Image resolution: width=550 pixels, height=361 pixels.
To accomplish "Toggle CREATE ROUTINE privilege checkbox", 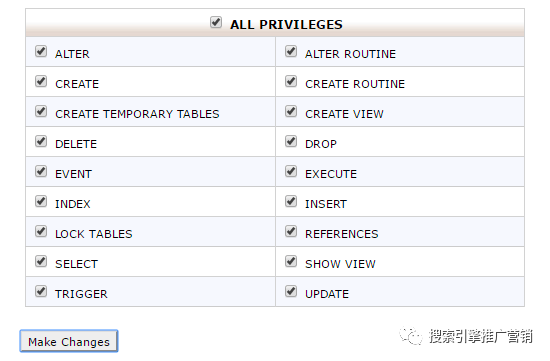I will click(291, 81).
